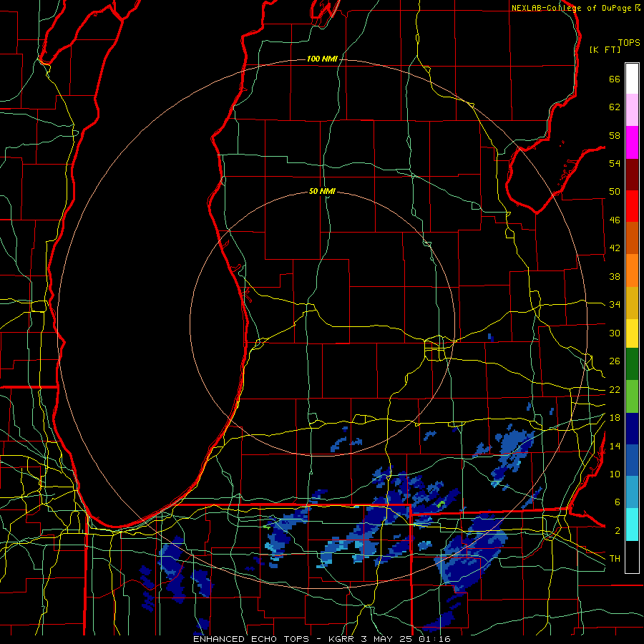Click the '6' legend value label
The width and height of the screenshot is (644, 644).
click(618, 502)
